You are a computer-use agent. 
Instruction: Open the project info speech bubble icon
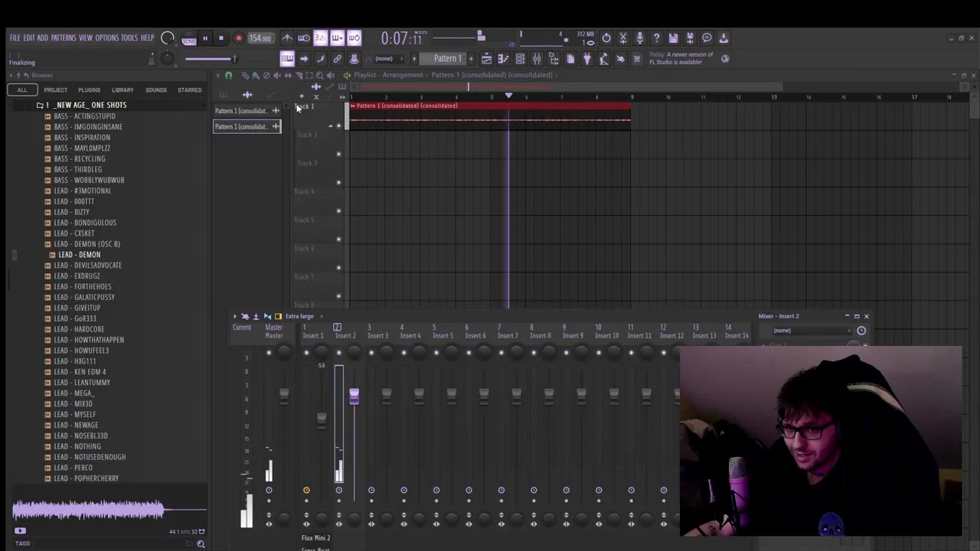click(707, 38)
